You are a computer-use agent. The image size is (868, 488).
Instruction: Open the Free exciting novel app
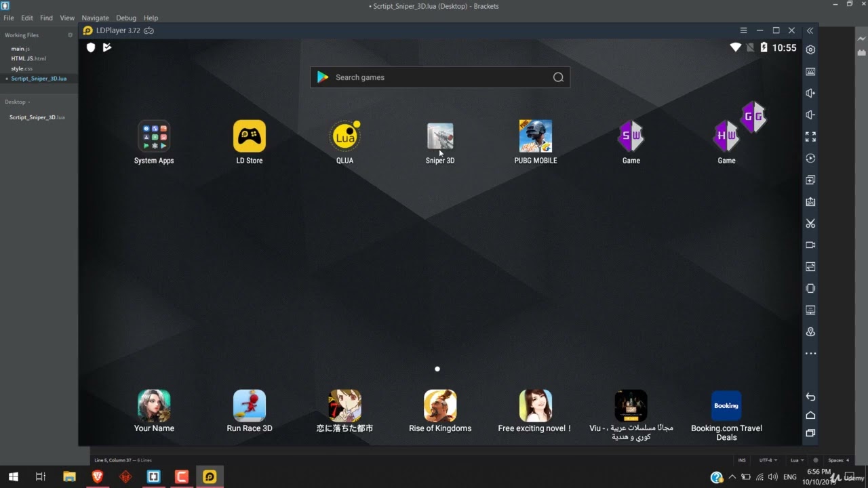(x=536, y=411)
